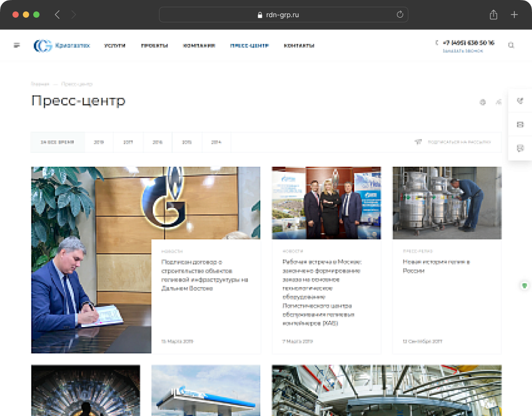Click the share icon beside the Пресс-центр heading
Screen dimensions: 532x416
(x=498, y=102)
